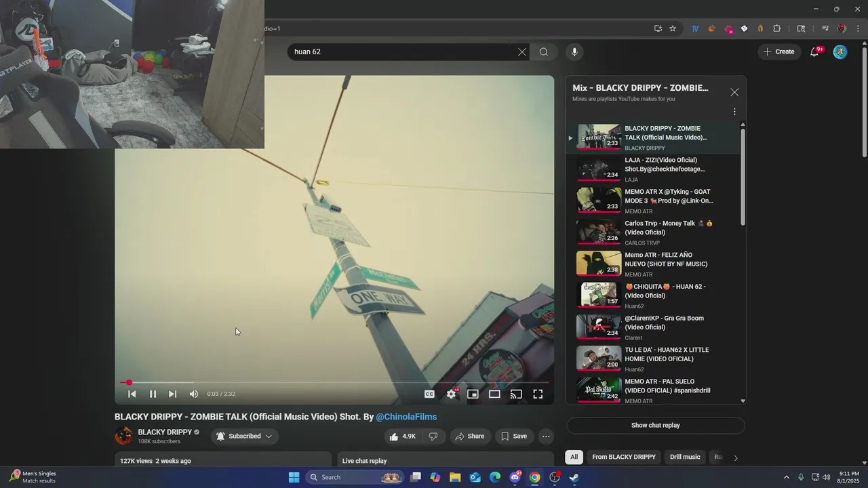Open the Subscribed notification dropdown
Viewport: 868px width, 488px height.
(x=244, y=436)
